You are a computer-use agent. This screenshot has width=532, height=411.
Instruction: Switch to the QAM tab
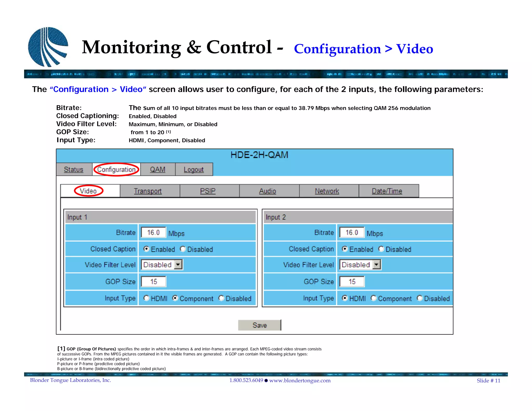[158, 169]
